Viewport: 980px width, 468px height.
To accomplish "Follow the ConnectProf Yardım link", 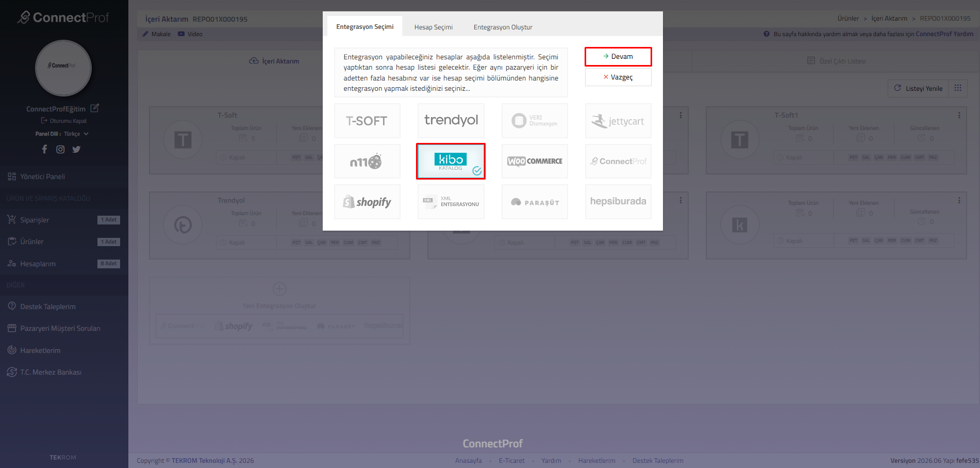I will click(x=944, y=34).
